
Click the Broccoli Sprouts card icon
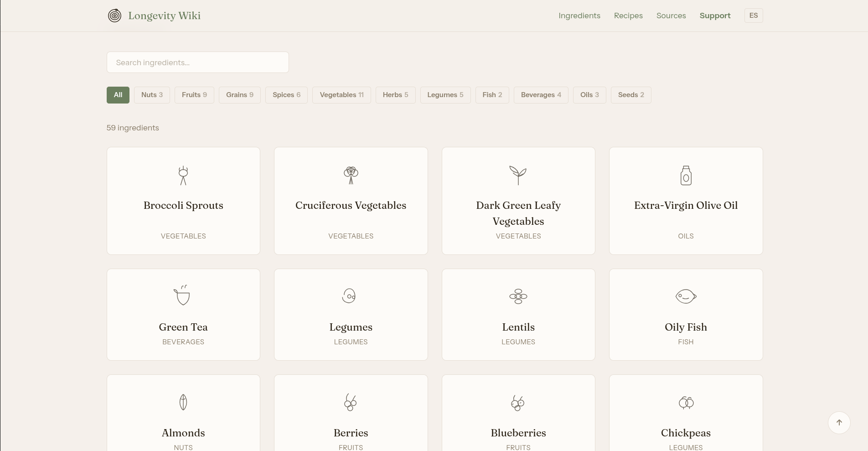coord(183,176)
